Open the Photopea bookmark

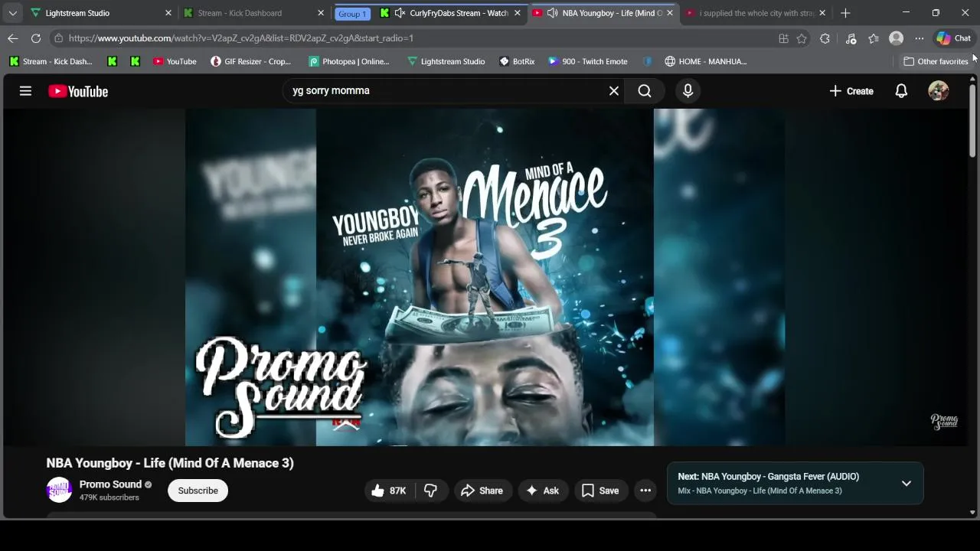[349, 61]
